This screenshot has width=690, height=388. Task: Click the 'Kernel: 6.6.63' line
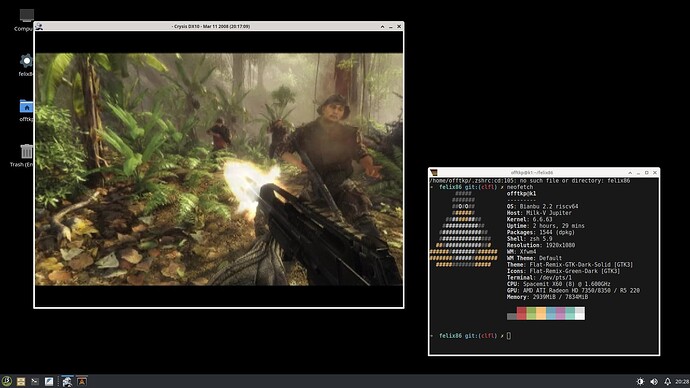coord(529,219)
